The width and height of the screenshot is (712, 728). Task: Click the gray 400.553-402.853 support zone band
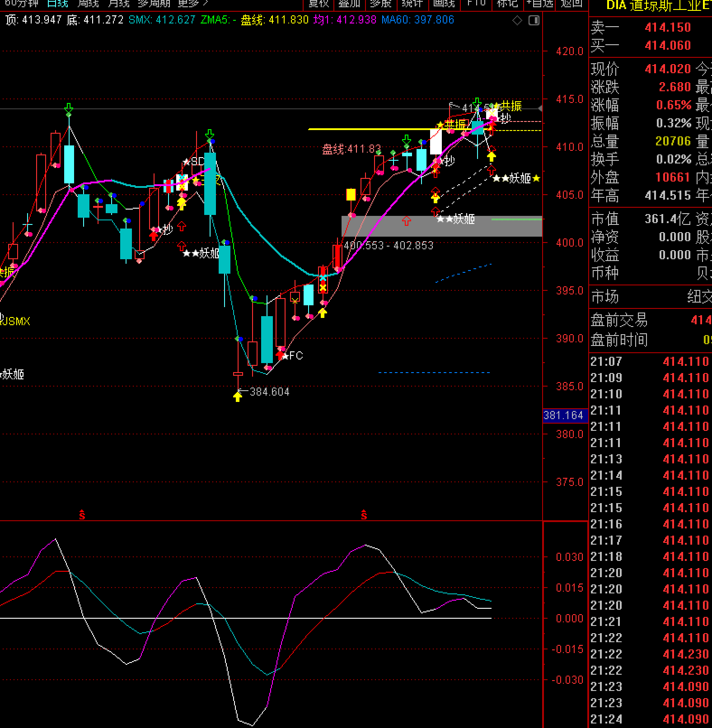click(442, 226)
